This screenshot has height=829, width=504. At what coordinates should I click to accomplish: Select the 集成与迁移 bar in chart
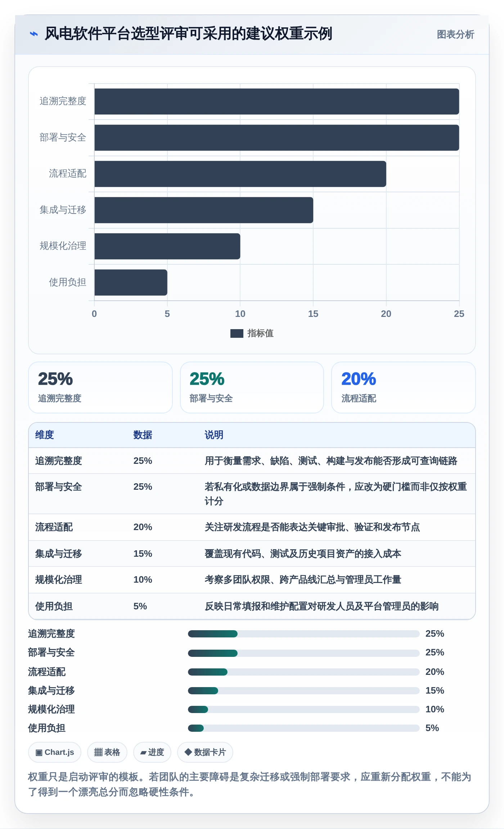204,210
